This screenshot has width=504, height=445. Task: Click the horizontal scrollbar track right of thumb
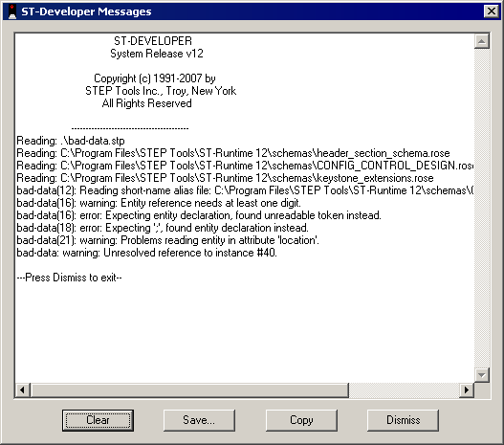pyautogui.click(x=404, y=390)
